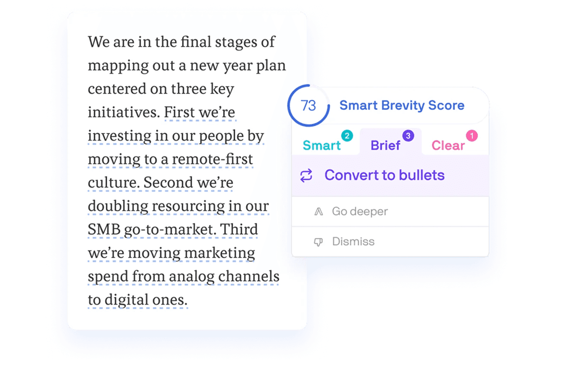Click the convert arrows icon beside Convert to bullets

point(306,176)
